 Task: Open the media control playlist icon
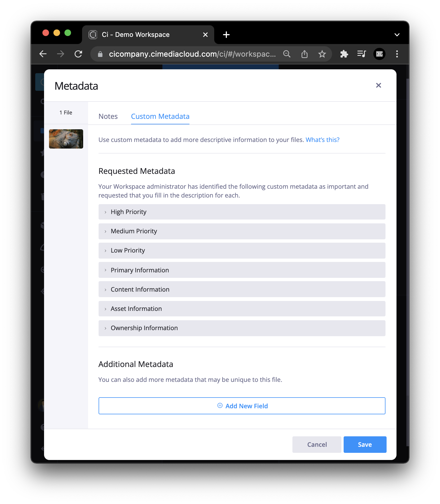pos(362,54)
